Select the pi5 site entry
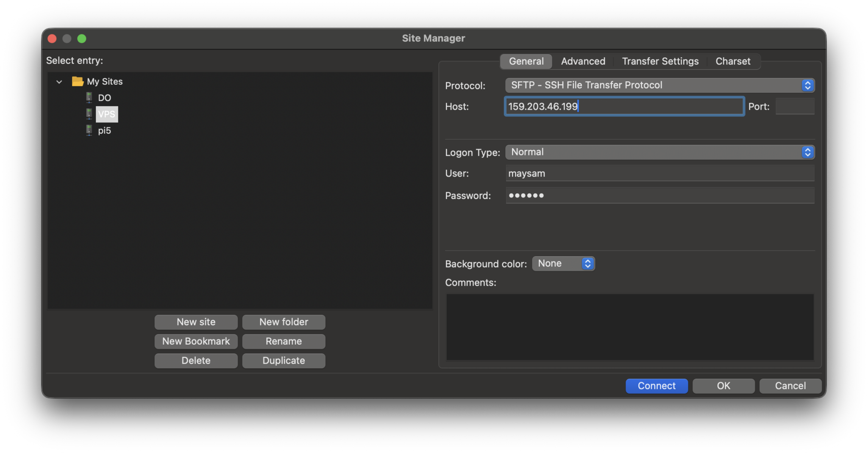868x453 pixels. [104, 130]
